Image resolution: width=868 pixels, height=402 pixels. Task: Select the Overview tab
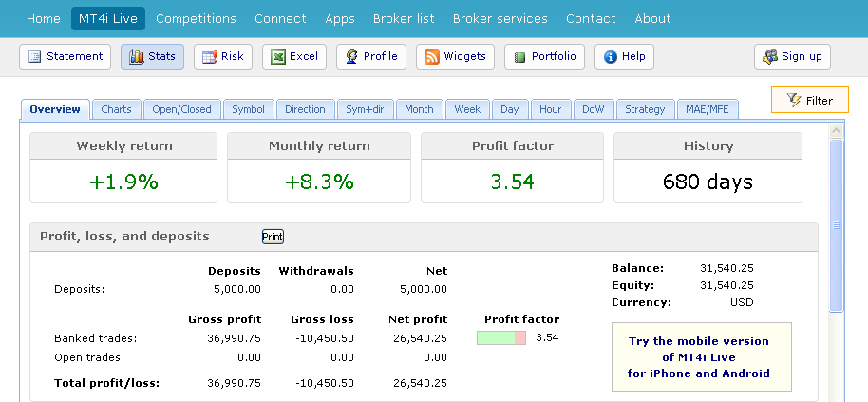[55, 109]
